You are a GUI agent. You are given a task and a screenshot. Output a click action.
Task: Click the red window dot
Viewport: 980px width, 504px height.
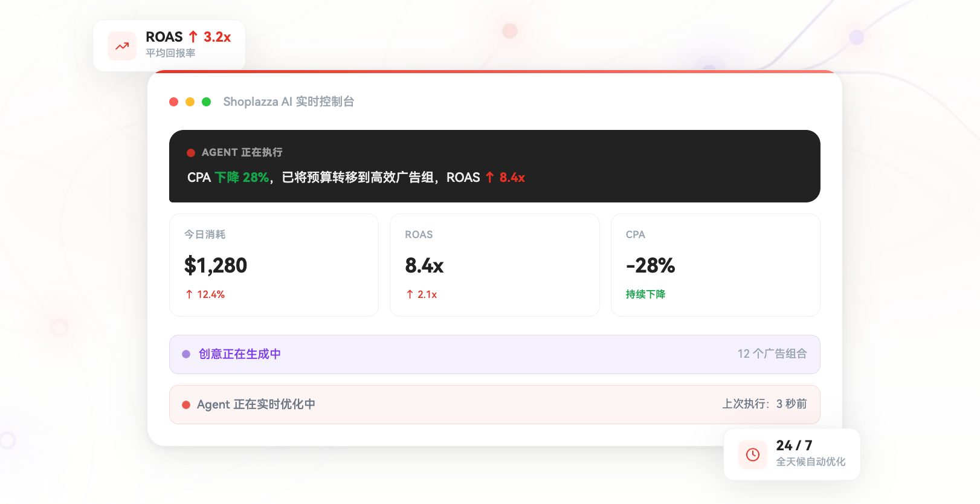coord(174,102)
